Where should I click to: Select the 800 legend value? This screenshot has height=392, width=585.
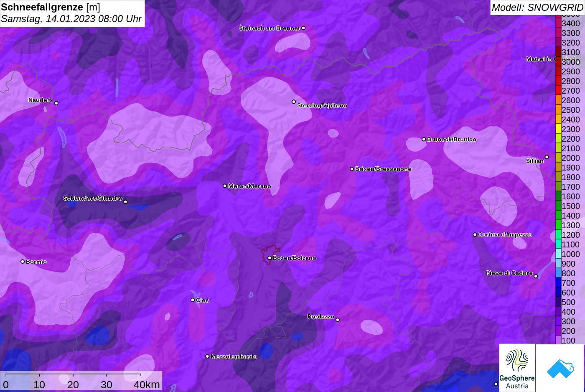pyautogui.click(x=569, y=273)
